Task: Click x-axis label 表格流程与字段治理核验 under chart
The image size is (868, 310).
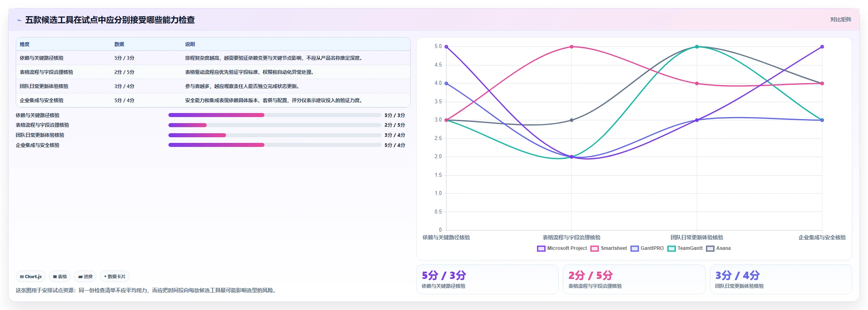Action: [x=572, y=238]
